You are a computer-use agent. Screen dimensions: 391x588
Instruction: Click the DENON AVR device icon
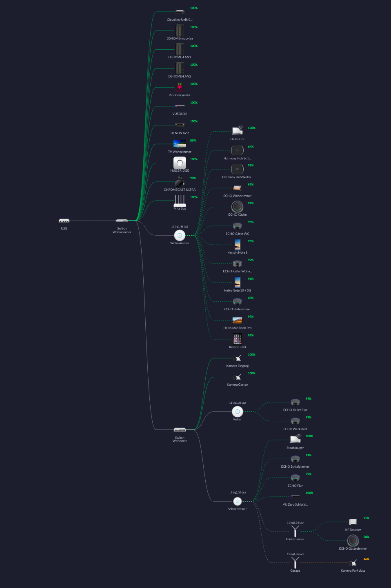[x=180, y=125]
